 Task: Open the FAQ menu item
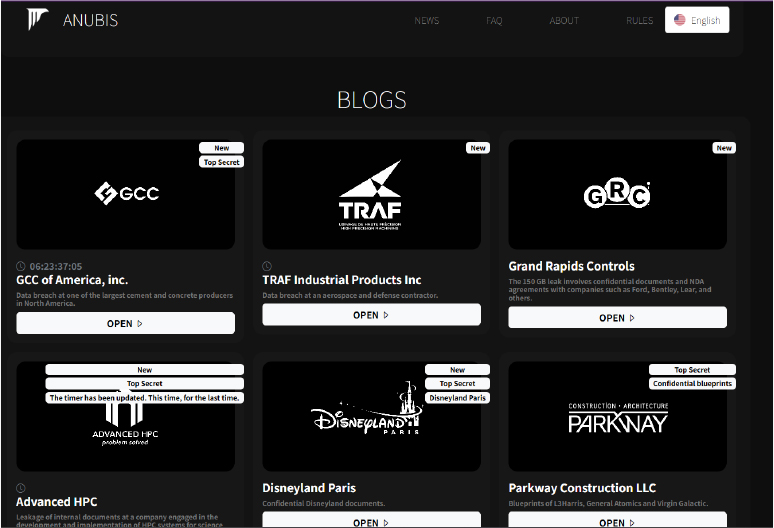coord(494,21)
